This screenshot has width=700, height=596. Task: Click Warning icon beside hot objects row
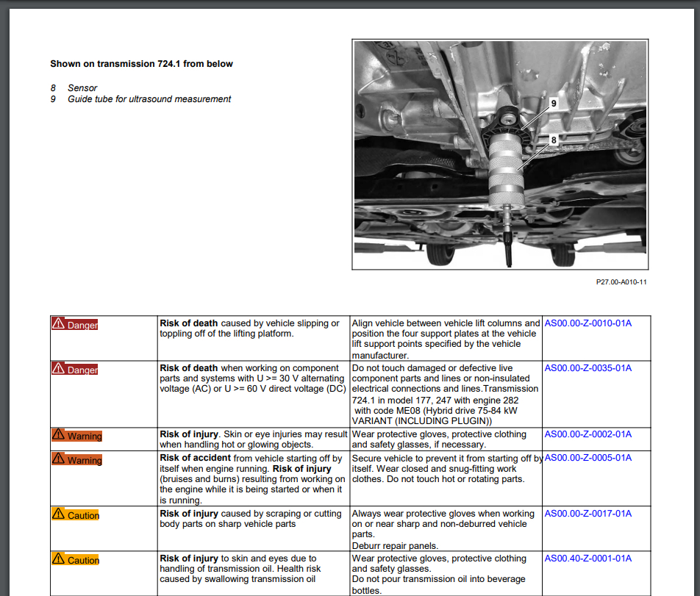[x=59, y=434]
